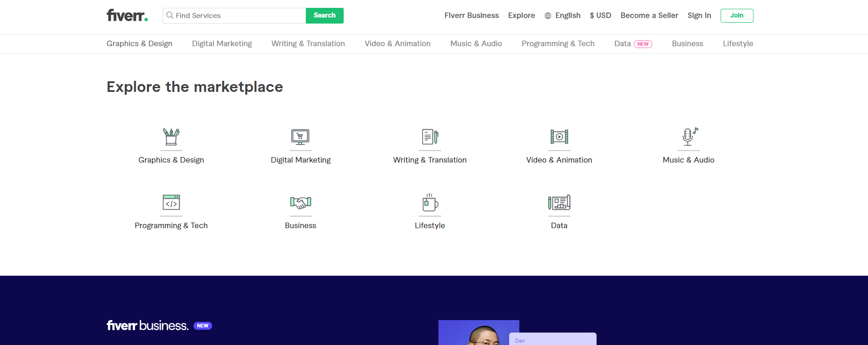Click the NEW badge next to Data menu
The height and width of the screenshot is (345, 868).
[x=643, y=44]
